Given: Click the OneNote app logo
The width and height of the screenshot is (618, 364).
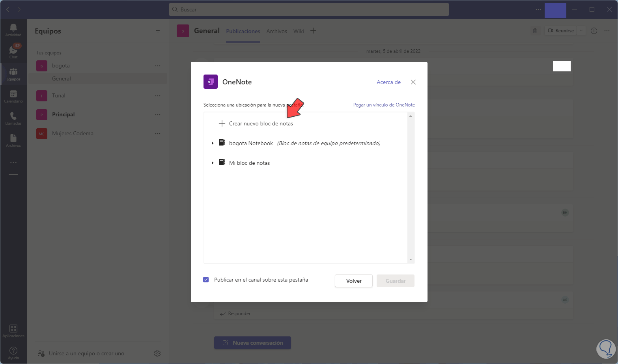Looking at the screenshot, I should click(x=211, y=82).
